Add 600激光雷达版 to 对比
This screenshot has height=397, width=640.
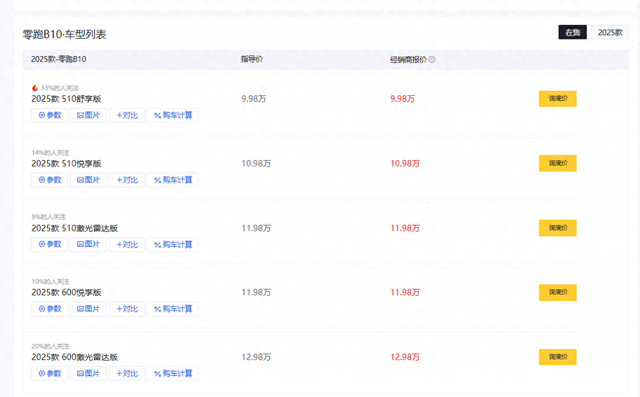click(127, 373)
